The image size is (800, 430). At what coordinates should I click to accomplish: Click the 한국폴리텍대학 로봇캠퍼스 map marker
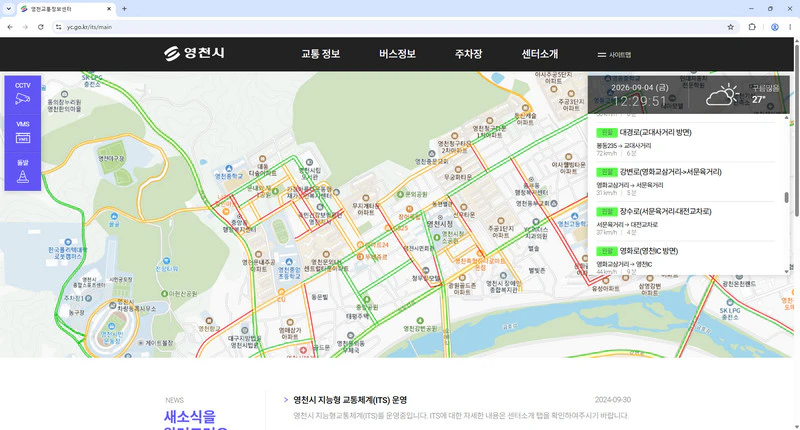point(67,250)
